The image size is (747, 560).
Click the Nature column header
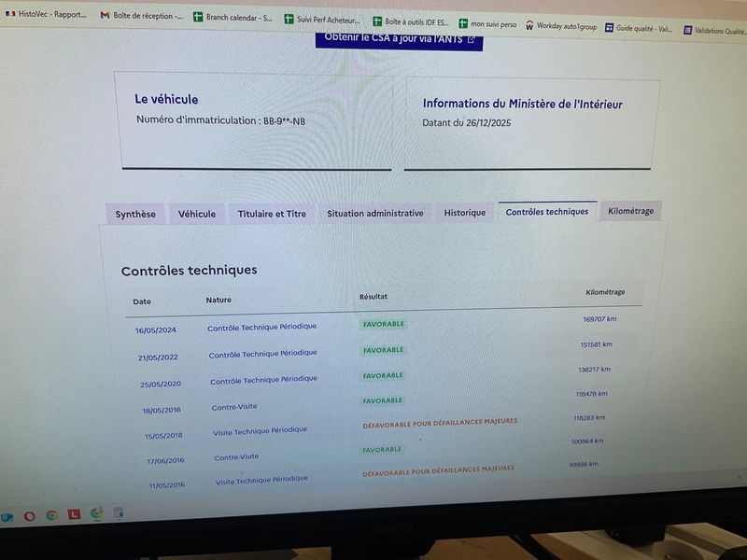pyautogui.click(x=218, y=300)
